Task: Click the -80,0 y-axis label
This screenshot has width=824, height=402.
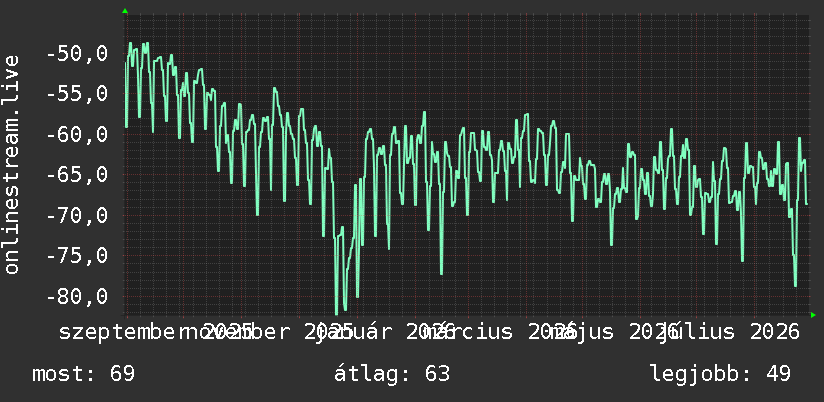Action: click(x=77, y=296)
